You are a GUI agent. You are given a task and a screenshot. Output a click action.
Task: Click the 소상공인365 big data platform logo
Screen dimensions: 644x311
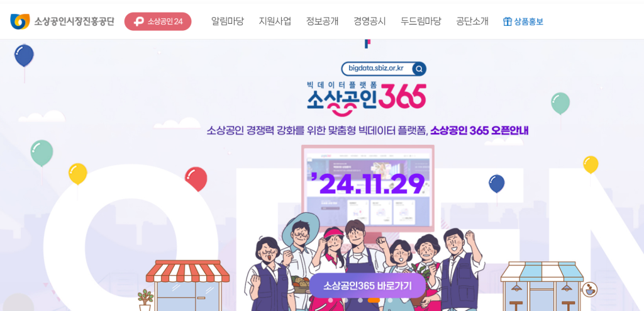tap(367, 98)
